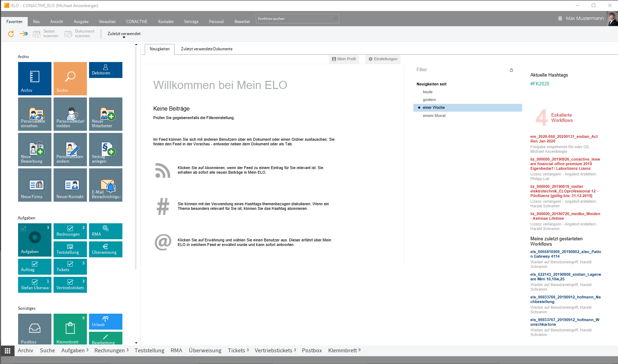Open Eskalierte Workflows link
The height and width of the screenshot is (364, 618).
[x=562, y=118]
